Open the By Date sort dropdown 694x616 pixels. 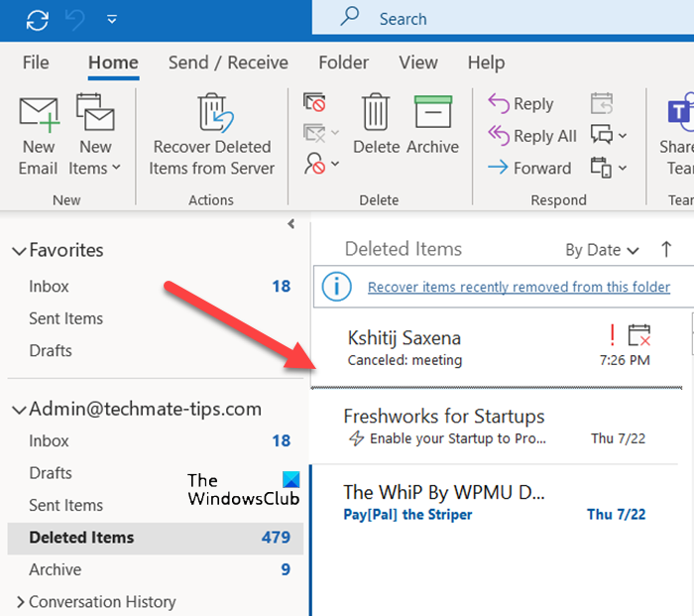pyautogui.click(x=602, y=250)
